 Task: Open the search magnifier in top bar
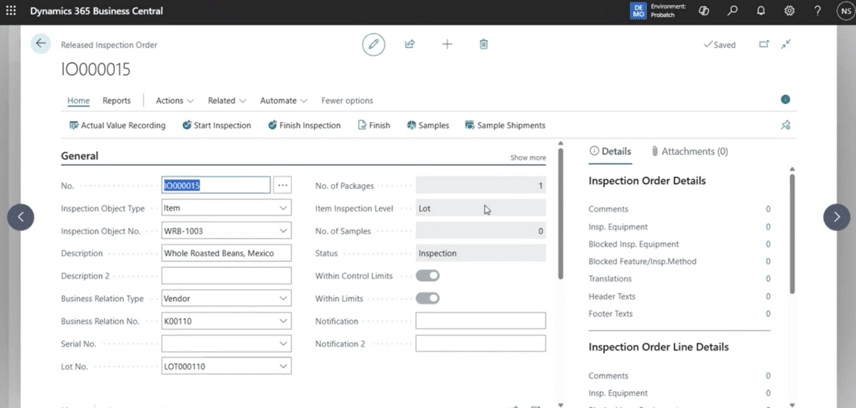(733, 11)
